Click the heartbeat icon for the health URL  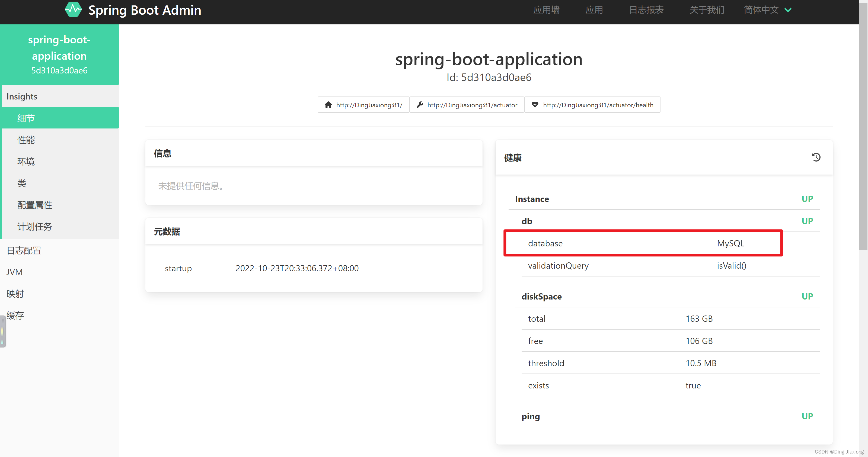point(535,105)
